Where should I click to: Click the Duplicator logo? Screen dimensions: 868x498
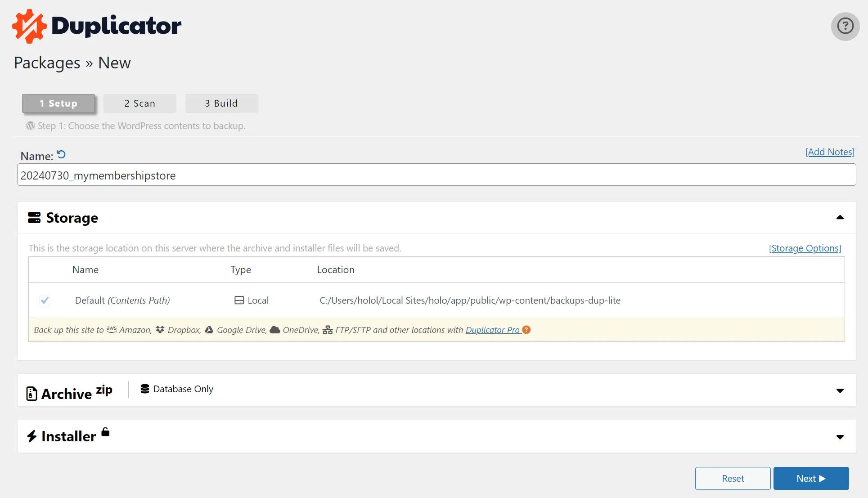(97, 26)
